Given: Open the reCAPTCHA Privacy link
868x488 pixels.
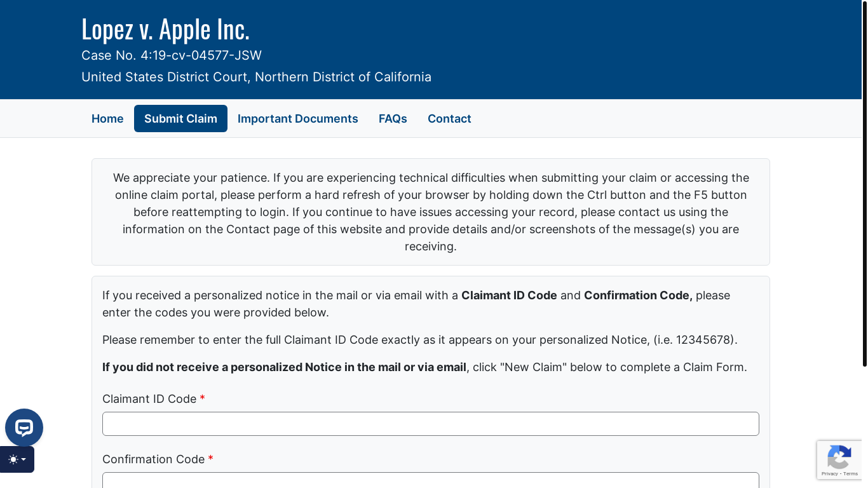Looking at the screenshot, I should coord(829,474).
